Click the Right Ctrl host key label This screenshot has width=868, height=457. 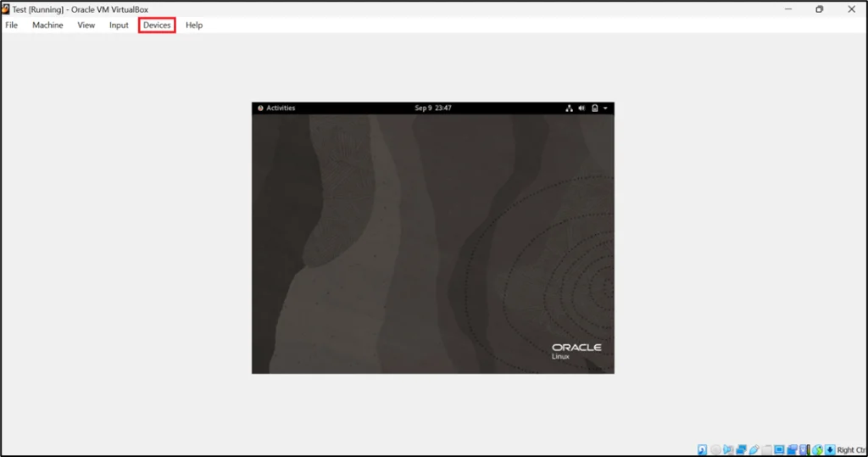[x=851, y=450]
